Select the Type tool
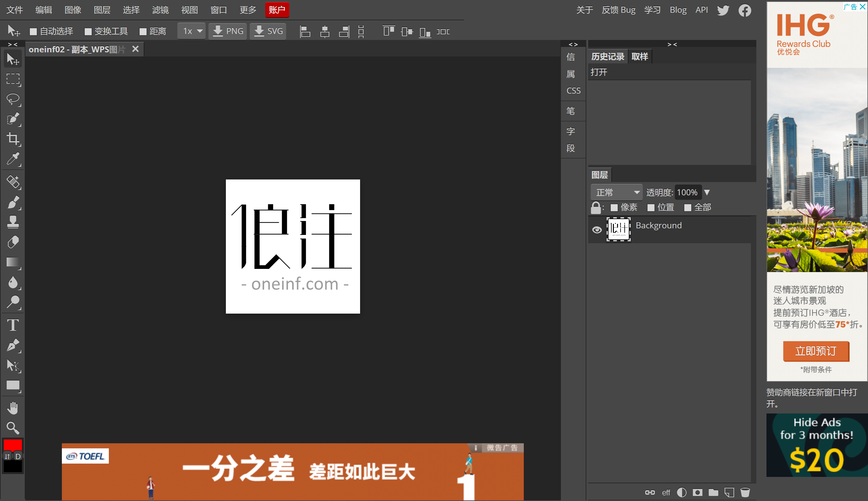The width and height of the screenshot is (868, 501). coord(13,325)
